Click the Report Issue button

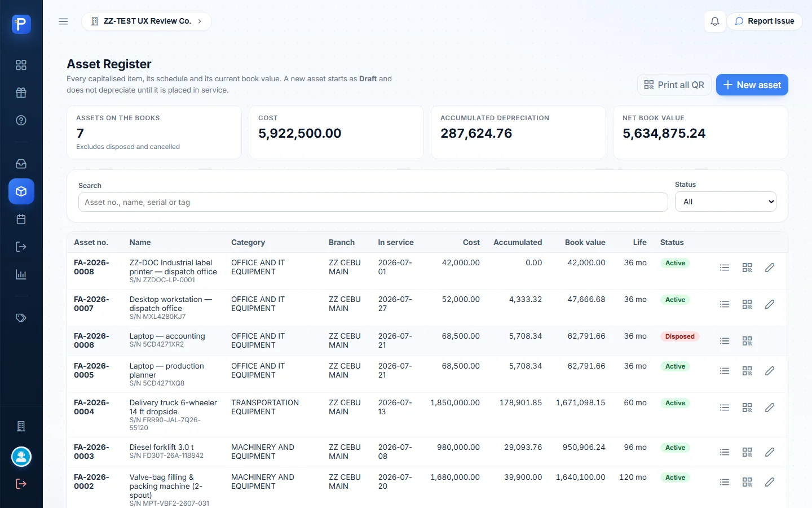[764, 21]
